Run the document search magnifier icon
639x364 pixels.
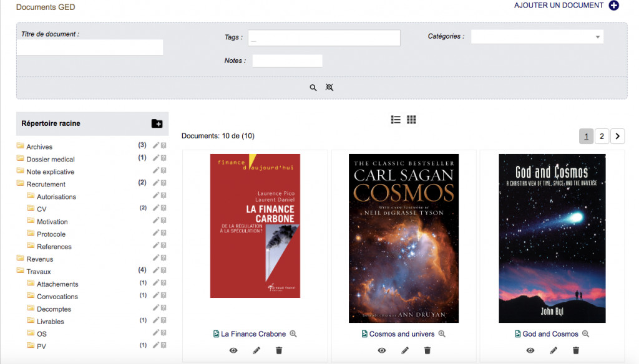313,87
